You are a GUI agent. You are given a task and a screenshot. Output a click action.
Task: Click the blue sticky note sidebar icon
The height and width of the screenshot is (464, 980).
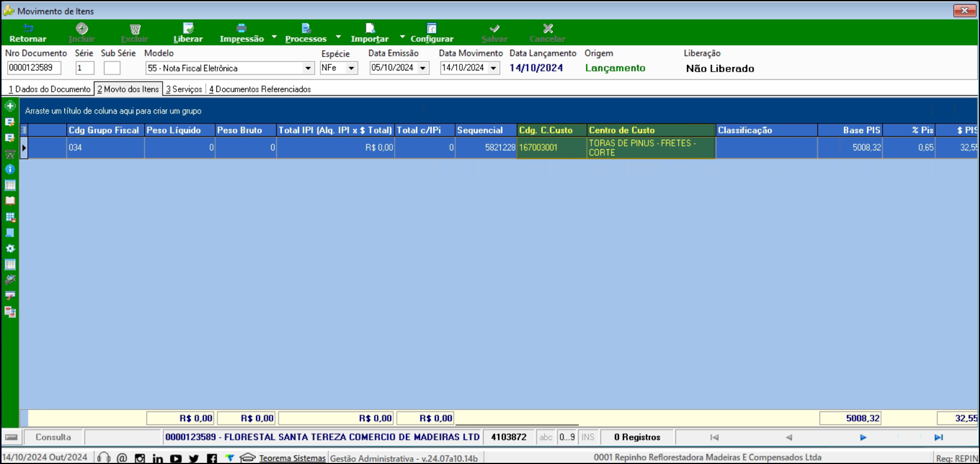click(x=10, y=233)
